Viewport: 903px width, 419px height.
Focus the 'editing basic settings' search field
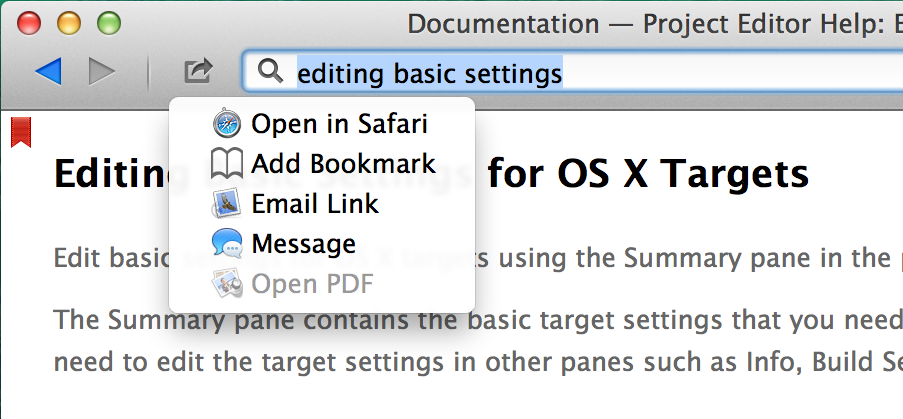tap(572, 71)
